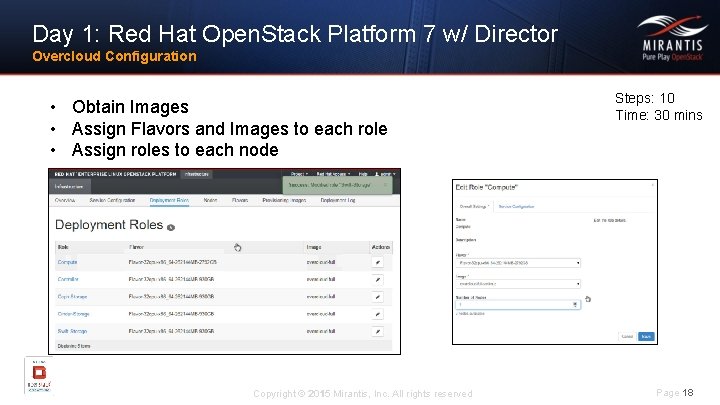Click the Controller row image value
720x405 pixels.
[321, 279]
